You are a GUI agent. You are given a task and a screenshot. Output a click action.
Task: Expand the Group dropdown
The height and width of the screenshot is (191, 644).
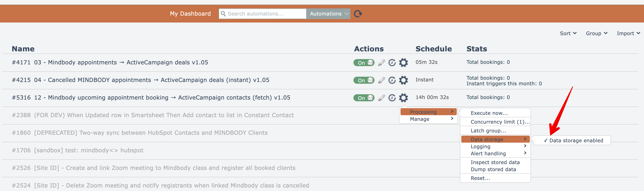click(596, 33)
